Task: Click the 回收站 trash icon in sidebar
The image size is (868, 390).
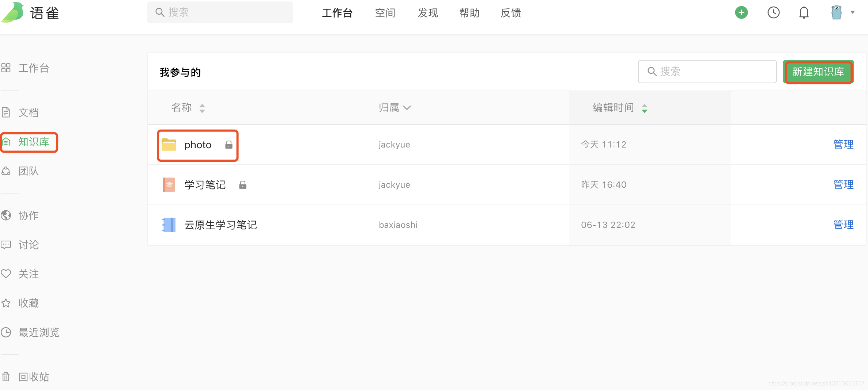Action: [6, 376]
